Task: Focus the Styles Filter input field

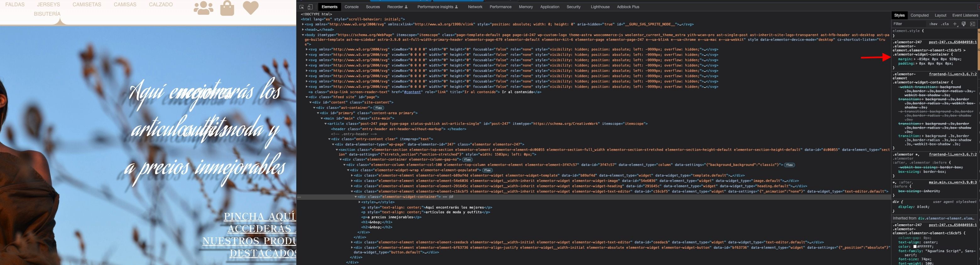Action: click(909, 24)
